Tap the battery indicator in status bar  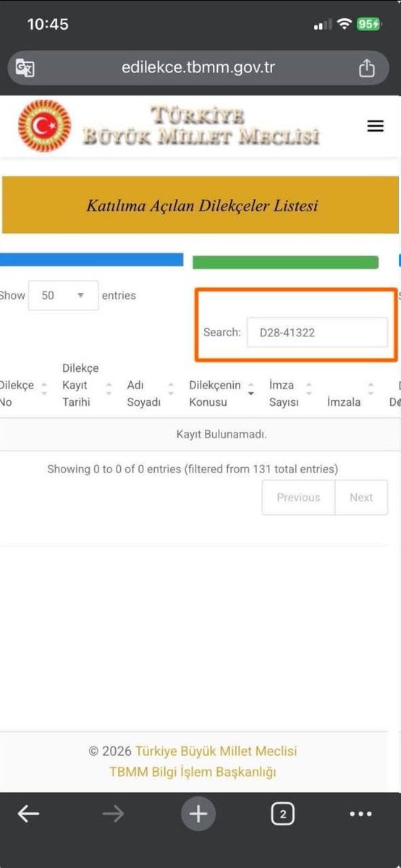[368, 24]
